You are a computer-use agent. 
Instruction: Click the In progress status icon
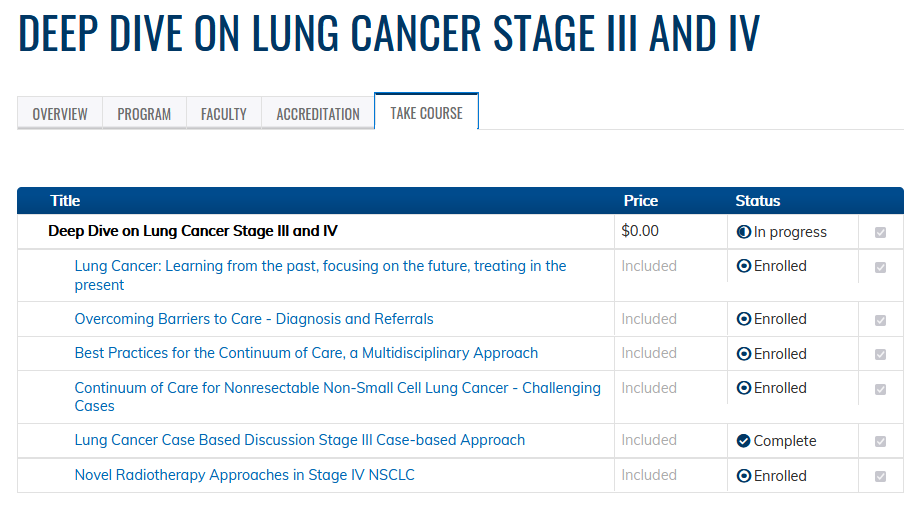[743, 232]
